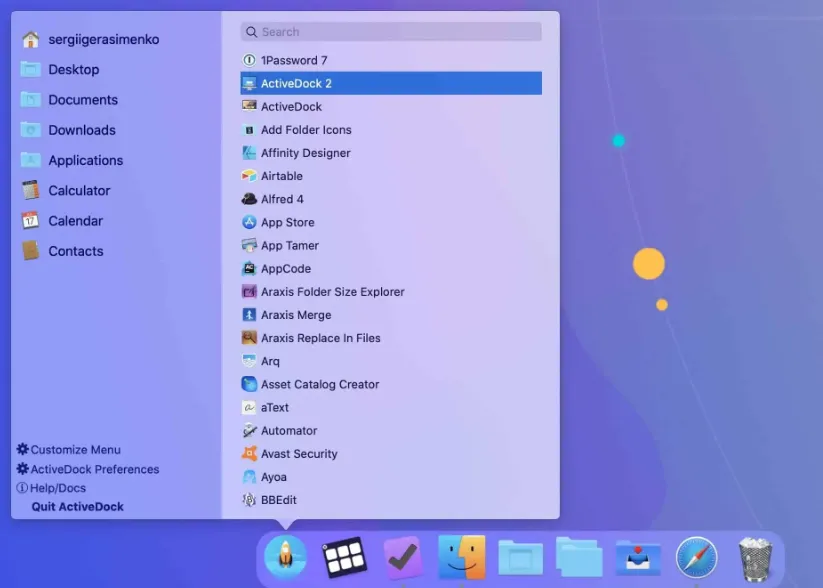Launch Araxis Replace In Files
This screenshot has height=588, width=823.
pyautogui.click(x=391, y=338)
